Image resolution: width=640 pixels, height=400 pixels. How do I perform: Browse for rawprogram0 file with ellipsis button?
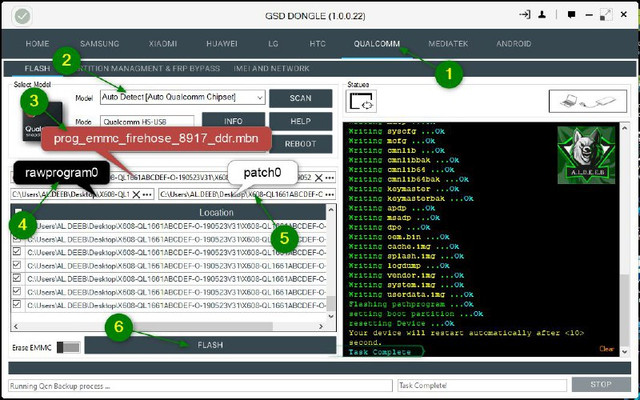[147, 192]
